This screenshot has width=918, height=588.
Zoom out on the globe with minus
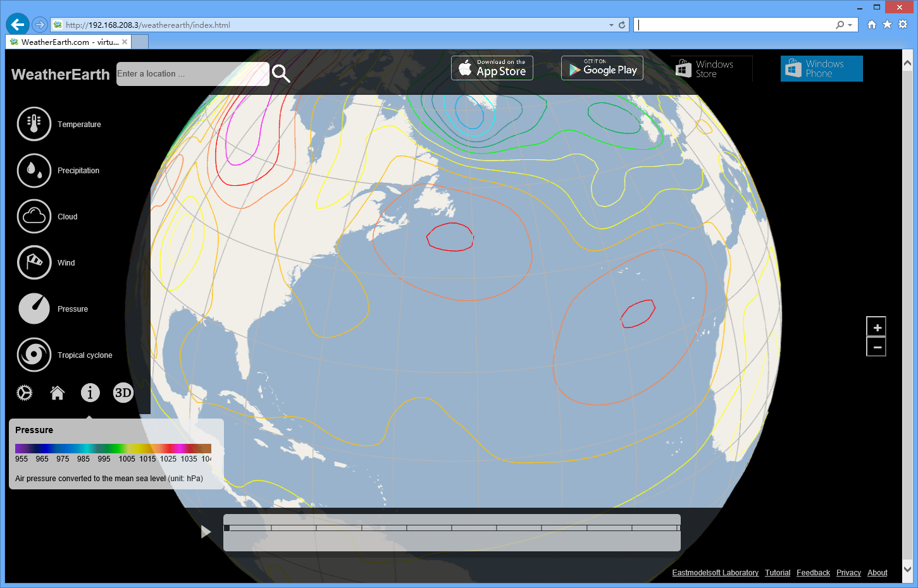point(877,347)
